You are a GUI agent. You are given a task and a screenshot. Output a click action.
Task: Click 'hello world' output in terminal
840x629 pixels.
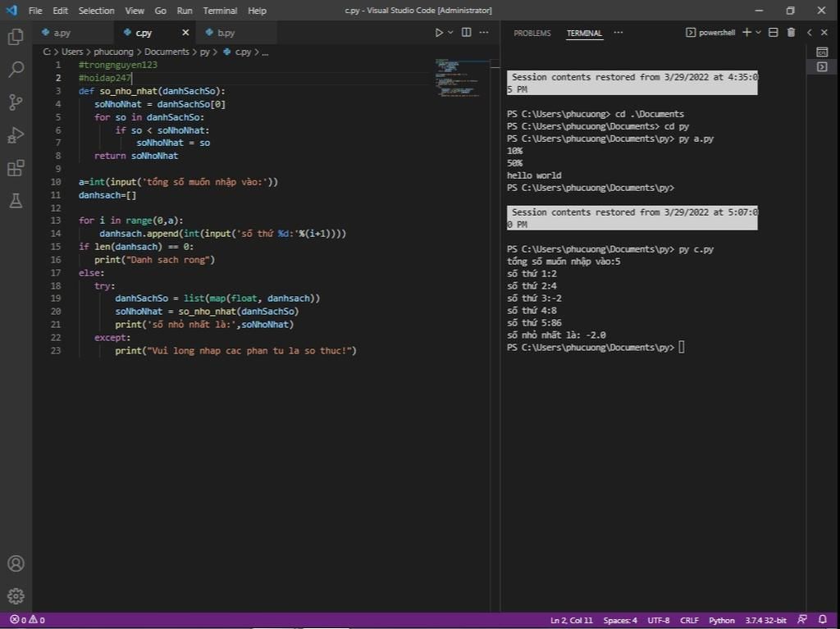point(534,175)
